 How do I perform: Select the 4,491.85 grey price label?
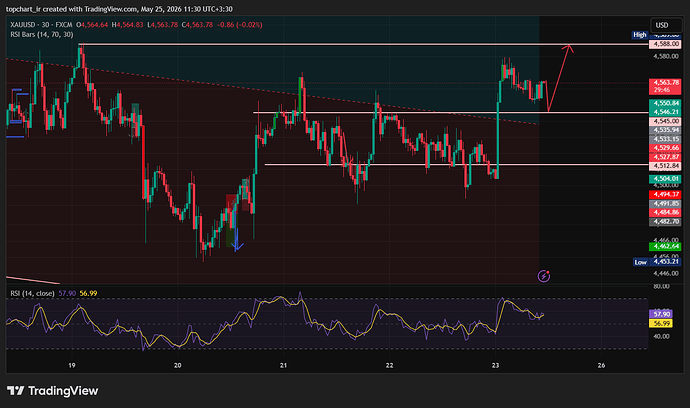coord(665,204)
